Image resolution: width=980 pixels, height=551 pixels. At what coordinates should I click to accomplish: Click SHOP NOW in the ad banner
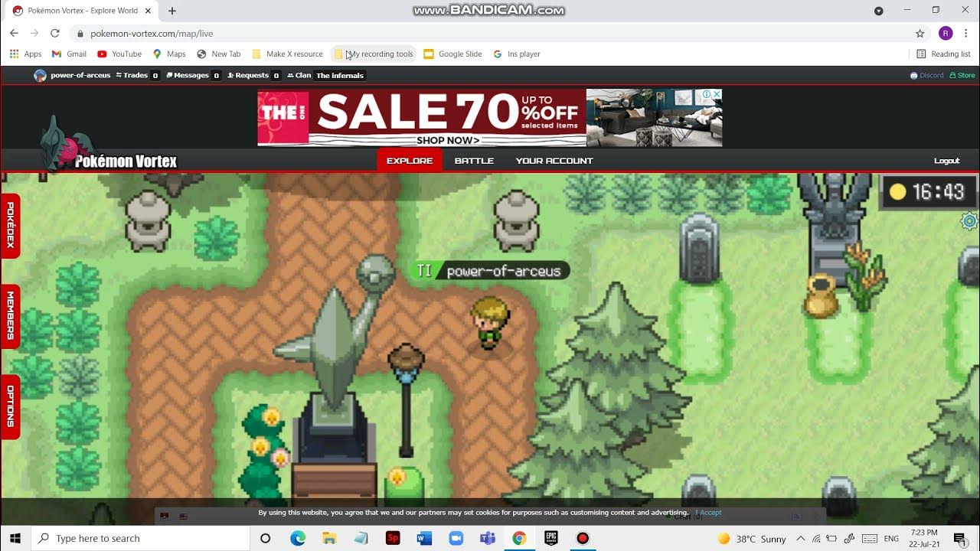448,140
